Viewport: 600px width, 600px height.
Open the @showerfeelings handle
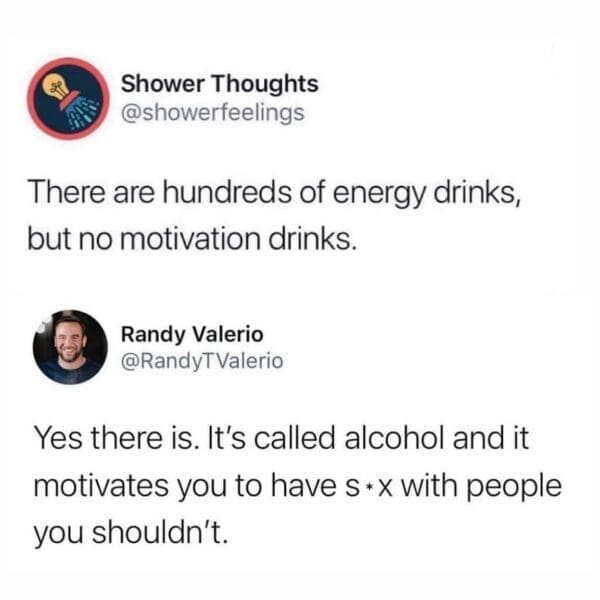pos(213,113)
